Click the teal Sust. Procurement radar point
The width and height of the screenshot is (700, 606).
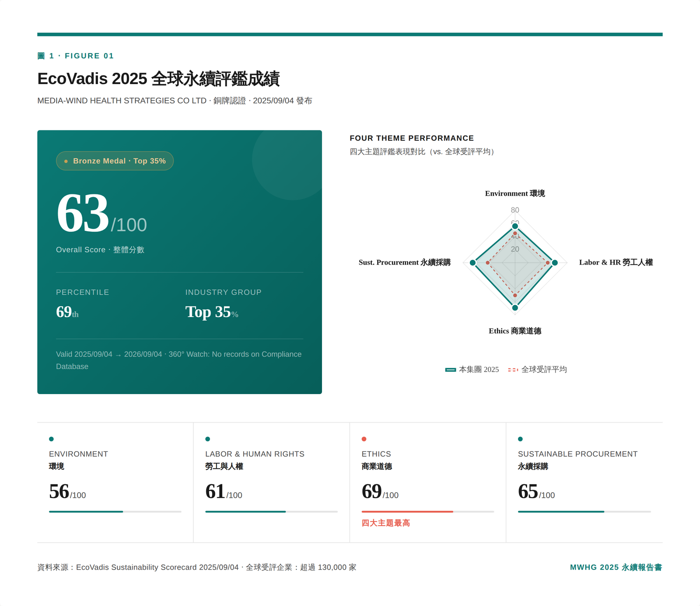pos(472,263)
